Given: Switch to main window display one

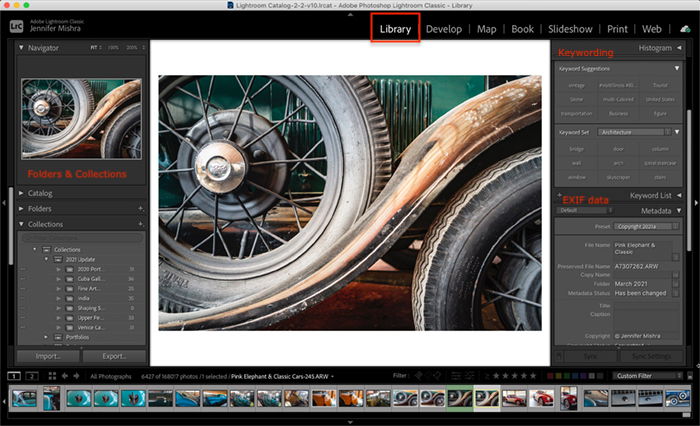Looking at the screenshot, I should pos(14,376).
